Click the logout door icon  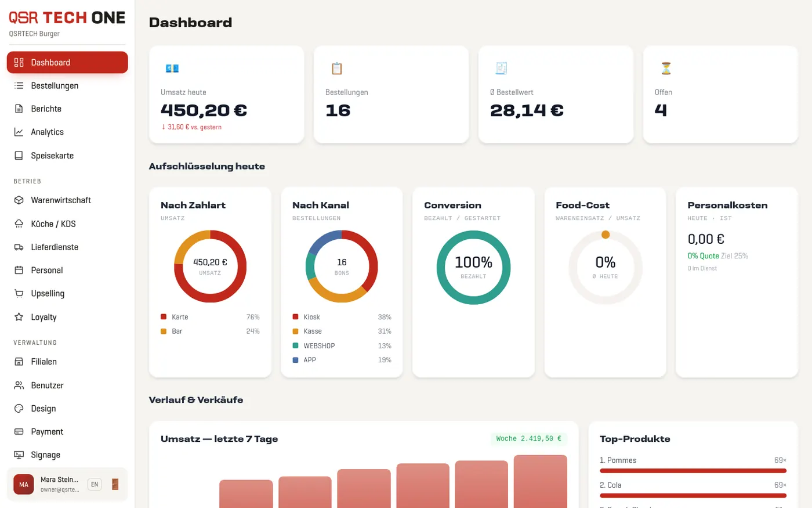(115, 484)
